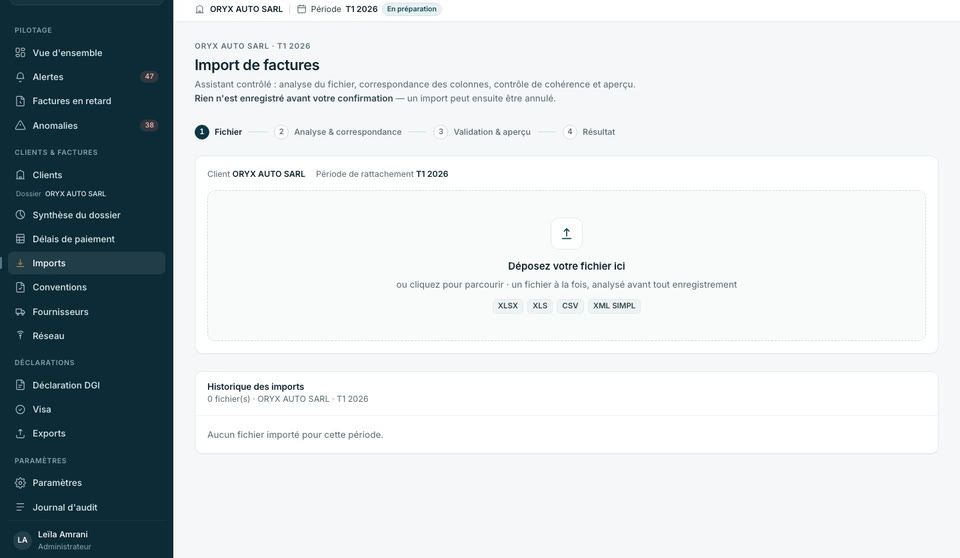
Task: Click step 1 Fichier in the wizard
Action: pyautogui.click(x=219, y=132)
